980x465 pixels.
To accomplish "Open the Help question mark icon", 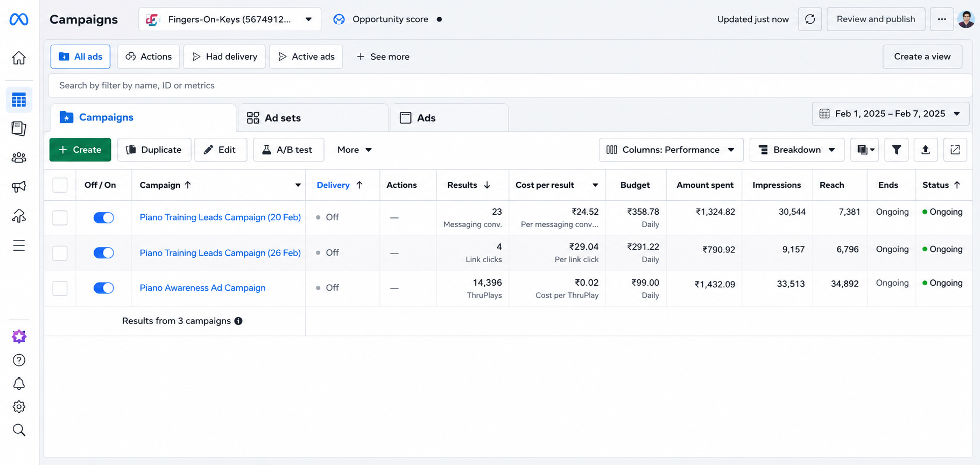I will (x=19, y=360).
